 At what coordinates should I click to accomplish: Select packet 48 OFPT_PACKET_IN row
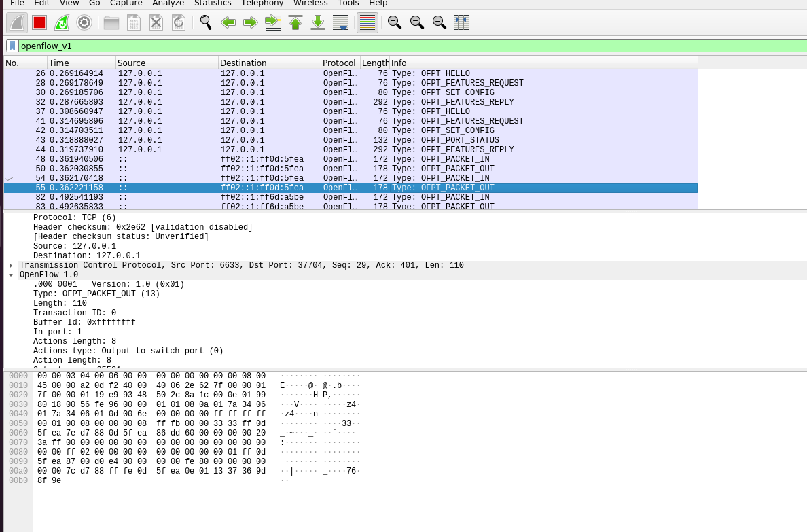(x=351, y=159)
